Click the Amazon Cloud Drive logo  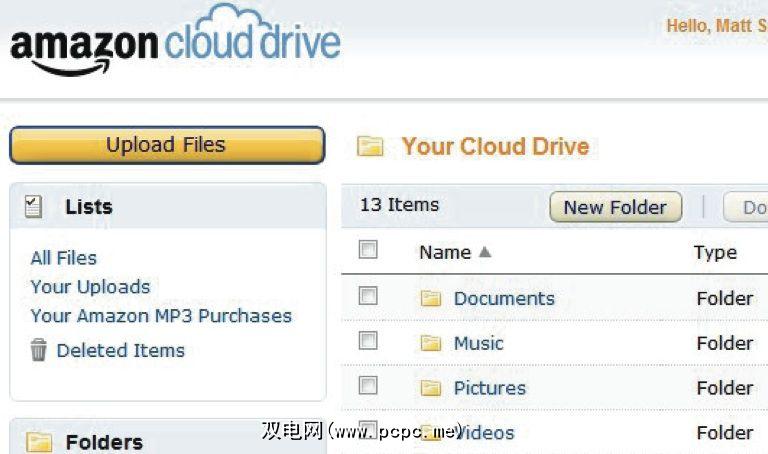pos(175,42)
